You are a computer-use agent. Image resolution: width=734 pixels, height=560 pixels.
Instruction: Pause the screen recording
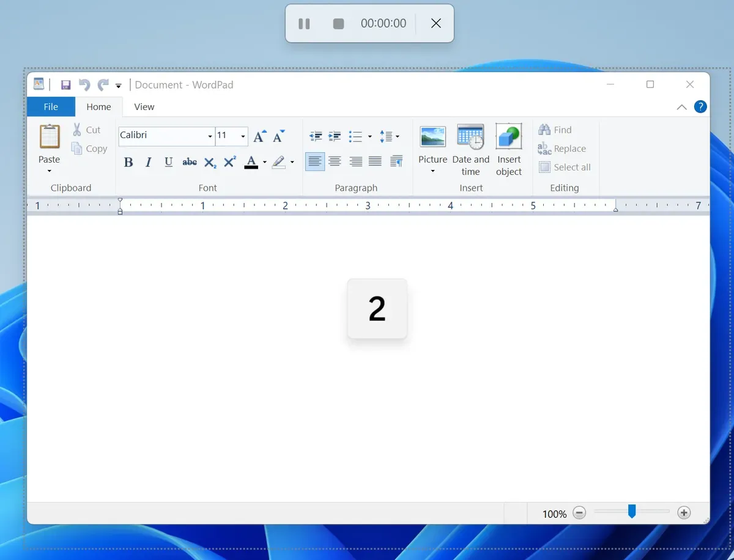click(304, 23)
